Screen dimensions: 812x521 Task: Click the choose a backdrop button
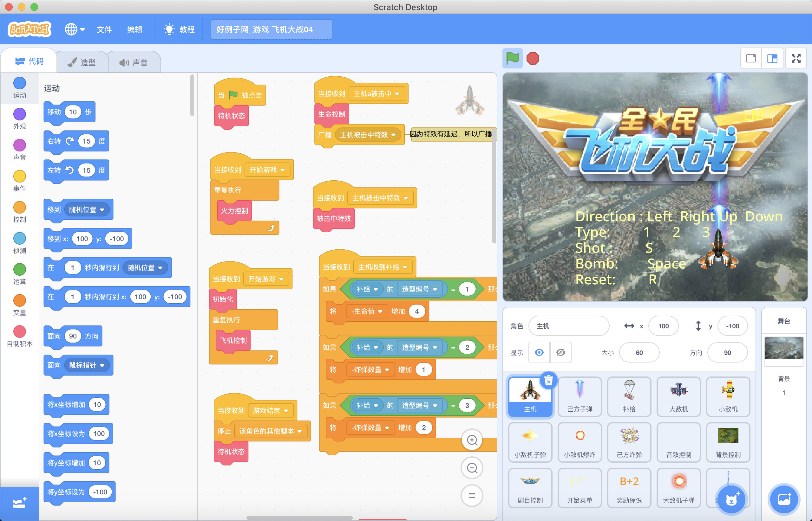784,499
